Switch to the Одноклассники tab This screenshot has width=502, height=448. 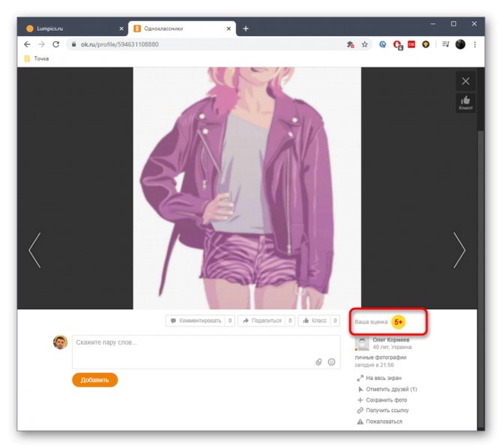183,28
